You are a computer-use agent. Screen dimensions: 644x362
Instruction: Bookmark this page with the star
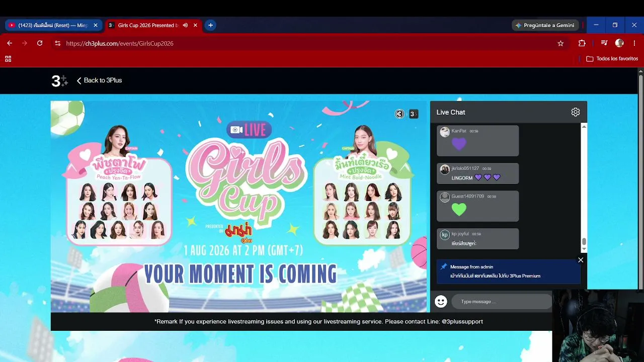click(x=560, y=43)
